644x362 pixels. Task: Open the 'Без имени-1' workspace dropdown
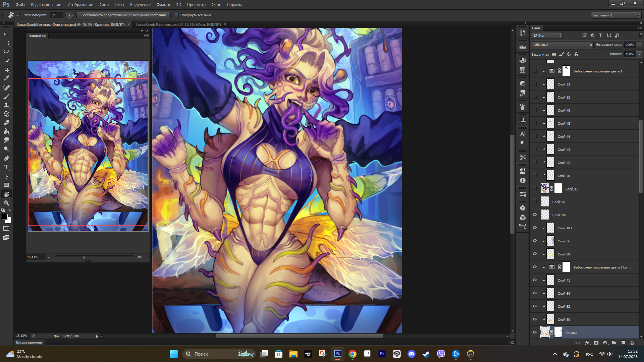[616, 15]
